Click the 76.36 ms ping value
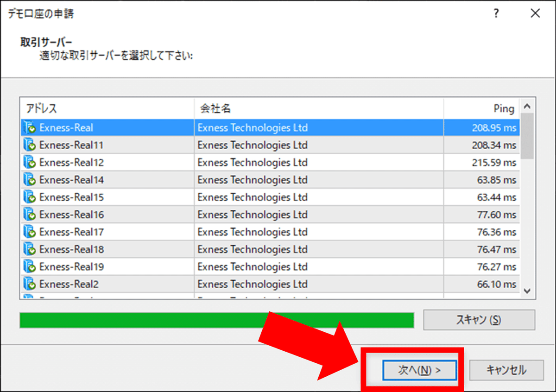This screenshot has height=392, width=556. pos(497,232)
